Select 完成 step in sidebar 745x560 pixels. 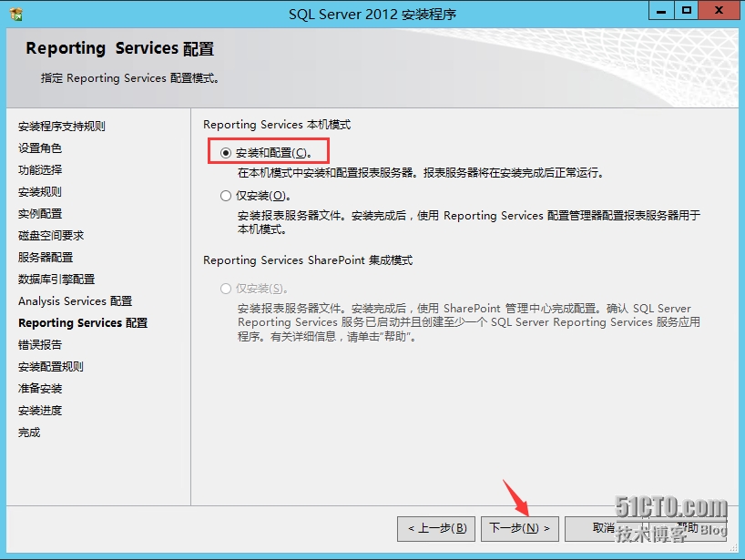click(x=29, y=433)
